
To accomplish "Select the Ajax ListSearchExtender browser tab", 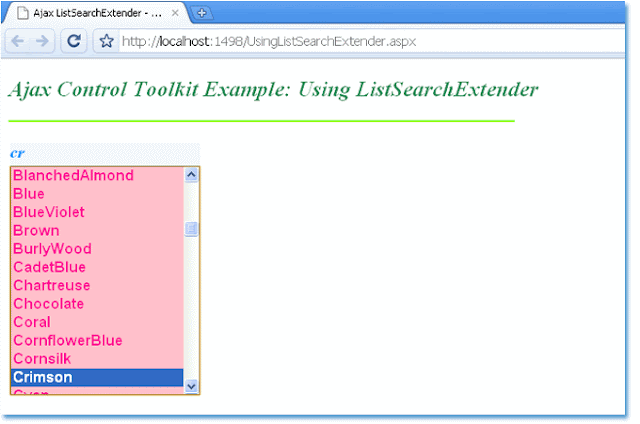I will coord(96,13).
